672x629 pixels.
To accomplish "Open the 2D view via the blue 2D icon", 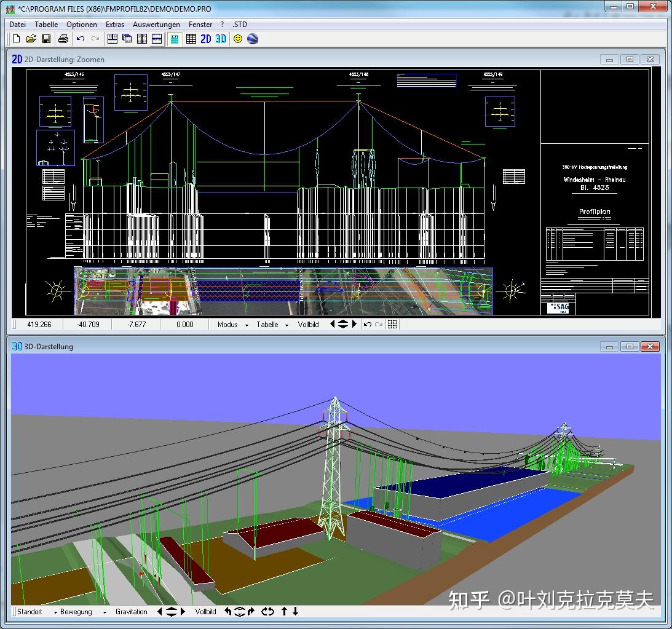I will [x=206, y=39].
